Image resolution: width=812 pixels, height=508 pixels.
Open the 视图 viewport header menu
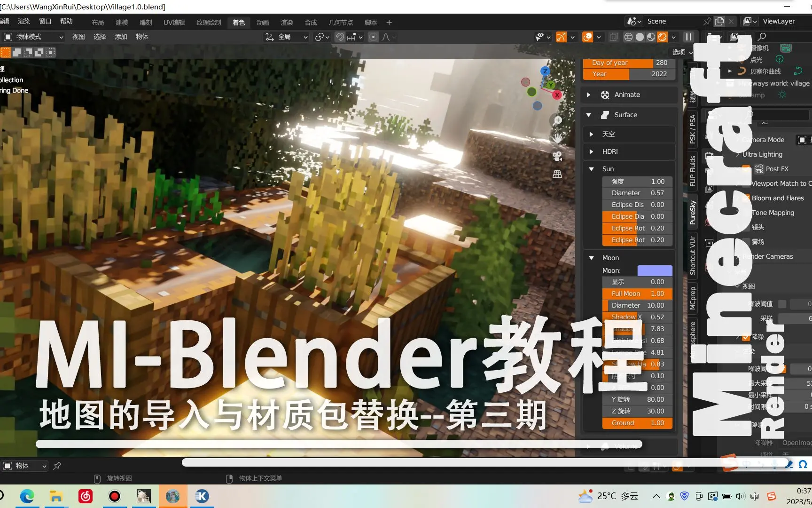78,37
